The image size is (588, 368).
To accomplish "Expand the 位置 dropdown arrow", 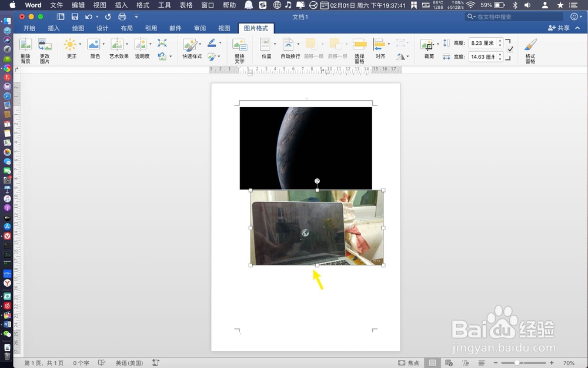I will click(275, 44).
